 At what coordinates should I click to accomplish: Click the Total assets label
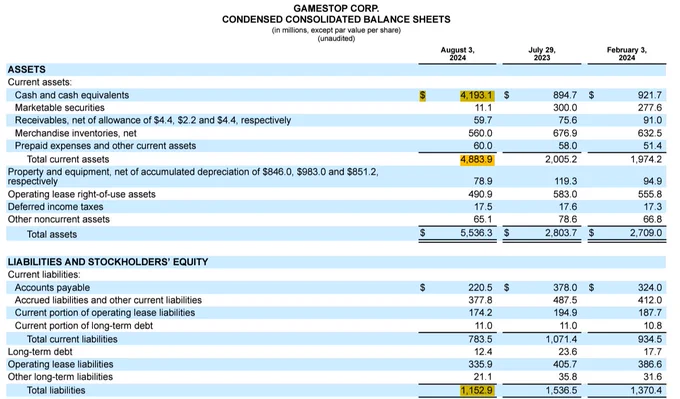click(52, 234)
